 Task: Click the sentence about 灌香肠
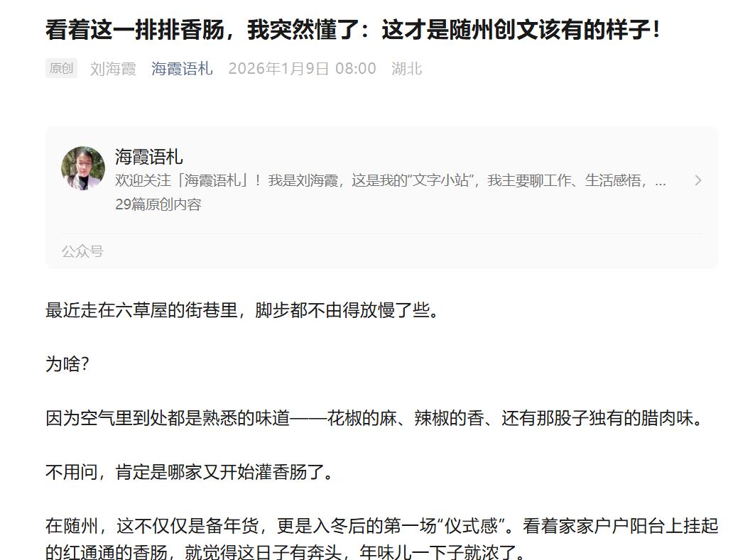tap(190, 472)
